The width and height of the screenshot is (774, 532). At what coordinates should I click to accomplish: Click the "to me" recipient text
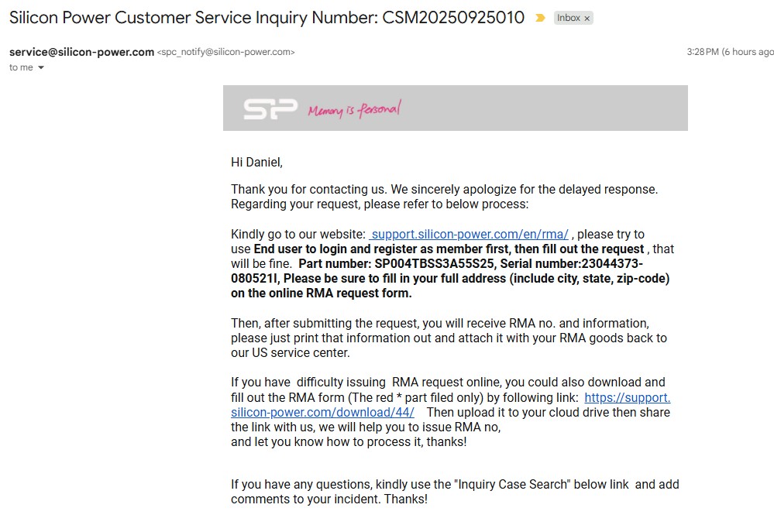[x=21, y=68]
